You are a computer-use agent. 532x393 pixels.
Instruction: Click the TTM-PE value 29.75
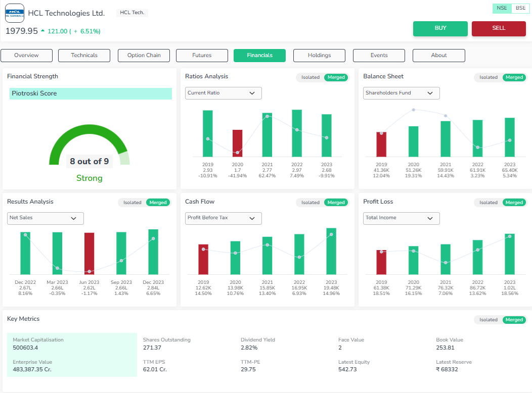248,369
